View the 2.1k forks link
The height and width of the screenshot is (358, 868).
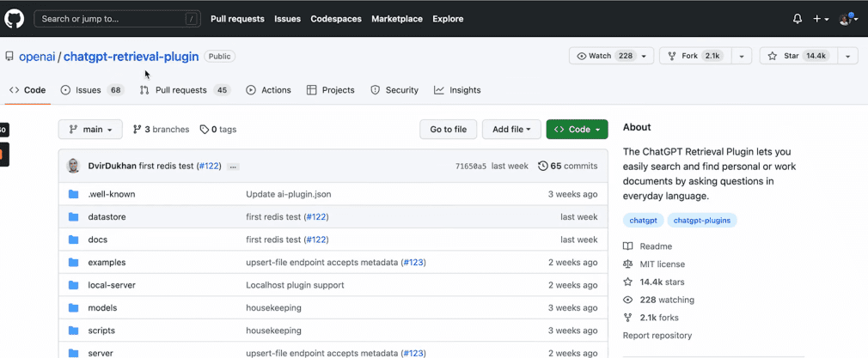point(651,318)
